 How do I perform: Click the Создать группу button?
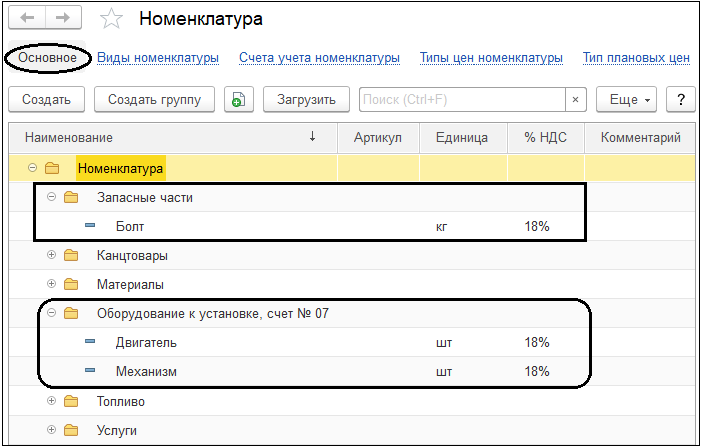[154, 99]
